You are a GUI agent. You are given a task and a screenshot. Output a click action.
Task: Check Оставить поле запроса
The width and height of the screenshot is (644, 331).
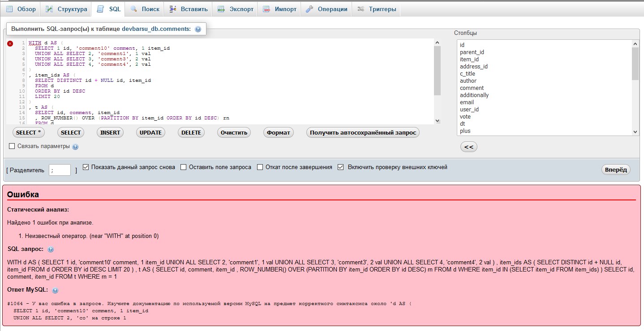pos(183,167)
